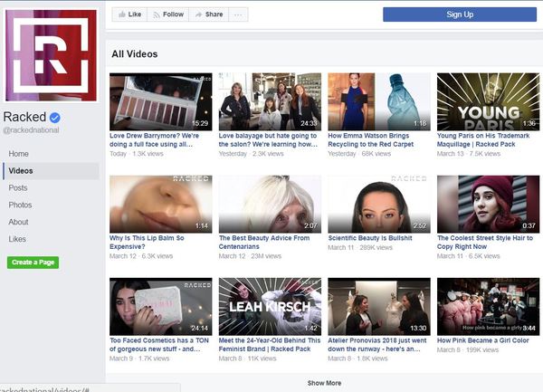Open 'Love Drew Barrymore? We're doing a full face' title

[154, 140]
